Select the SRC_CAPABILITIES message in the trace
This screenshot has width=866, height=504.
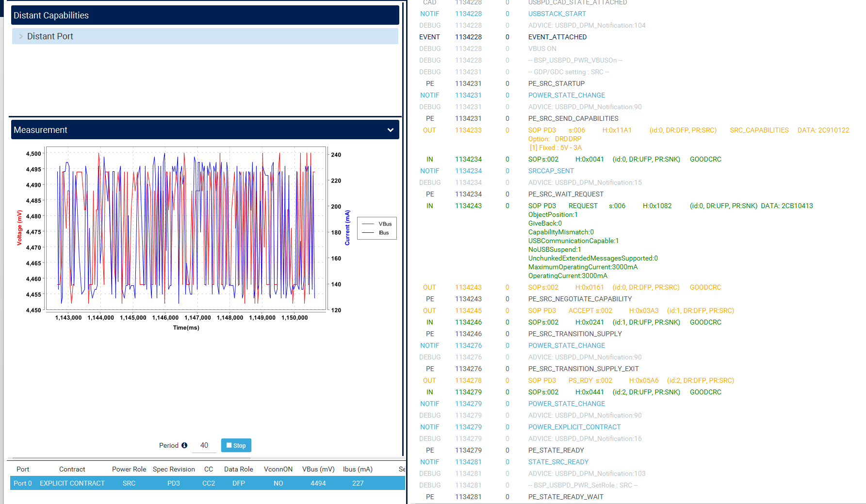tap(759, 130)
